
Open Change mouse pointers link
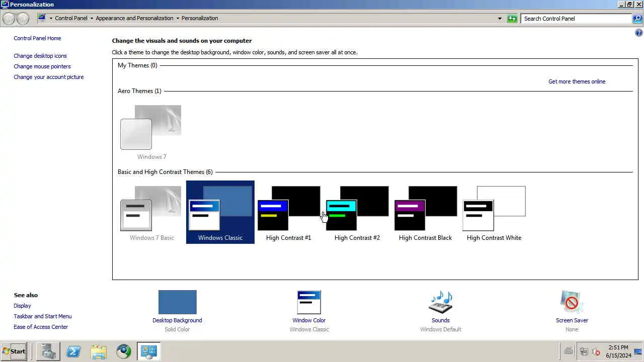(x=42, y=66)
